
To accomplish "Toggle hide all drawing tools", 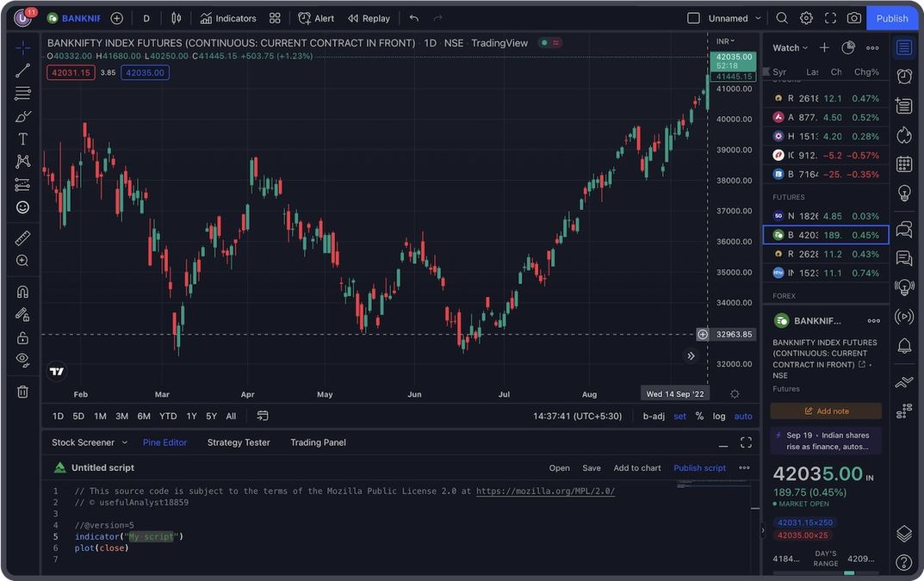I will (22, 360).
